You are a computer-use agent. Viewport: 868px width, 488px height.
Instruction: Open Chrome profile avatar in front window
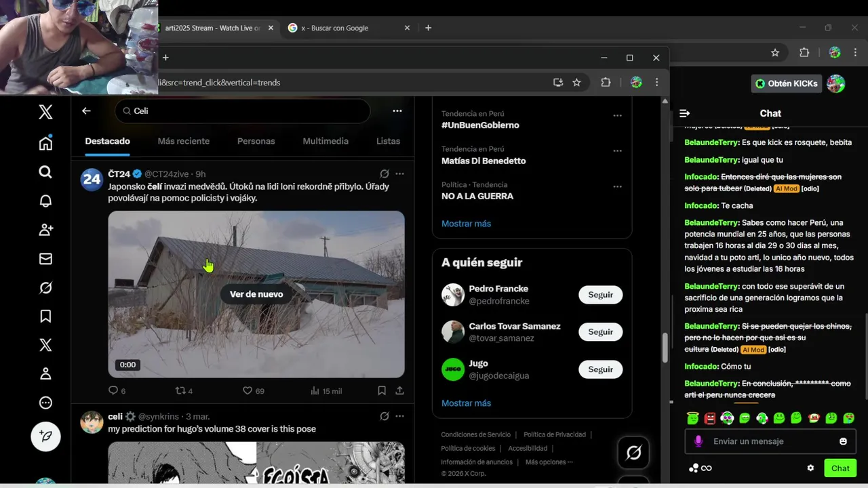(x=636, y=82)
